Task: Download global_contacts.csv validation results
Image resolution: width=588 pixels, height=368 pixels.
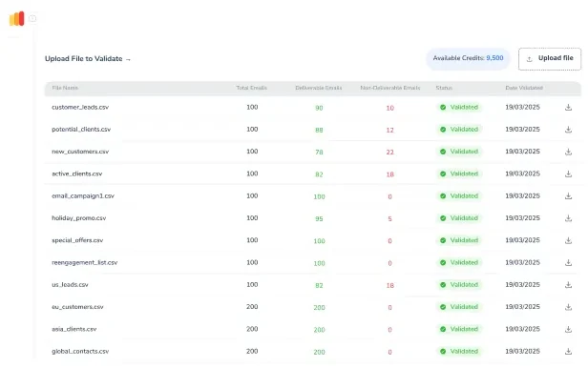Action: point(568,351)
